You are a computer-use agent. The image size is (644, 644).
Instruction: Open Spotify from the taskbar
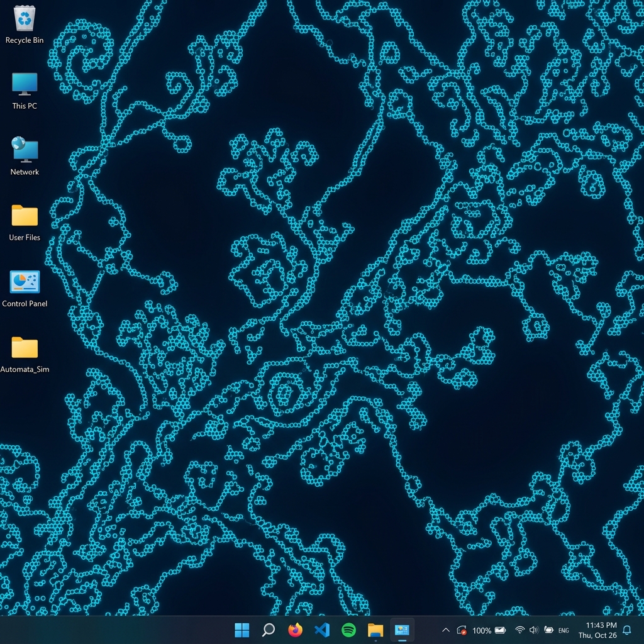tap(348, 630)
